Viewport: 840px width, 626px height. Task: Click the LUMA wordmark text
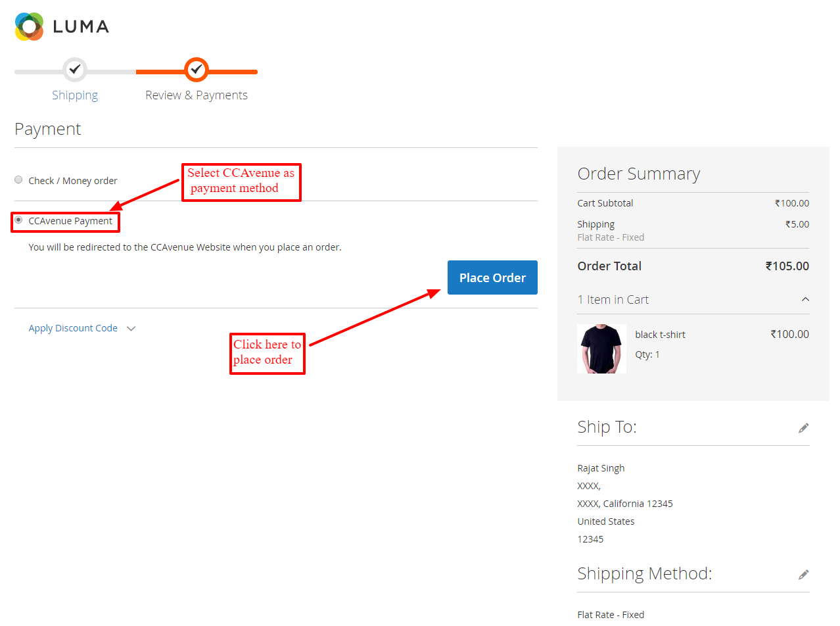80,27
